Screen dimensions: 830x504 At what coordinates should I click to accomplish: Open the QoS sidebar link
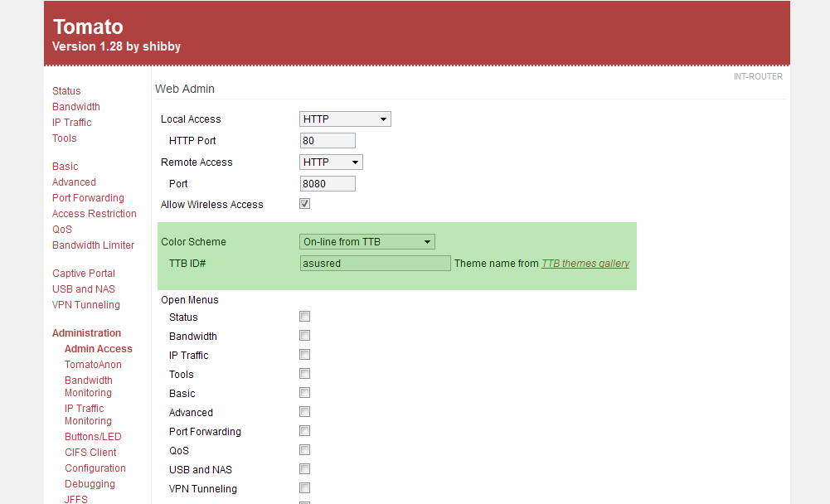62,230
